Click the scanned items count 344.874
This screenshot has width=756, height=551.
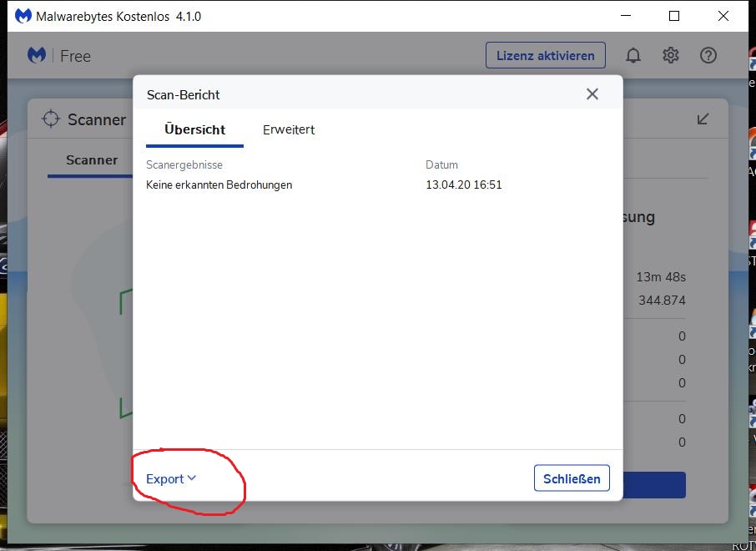coord(662,300)
